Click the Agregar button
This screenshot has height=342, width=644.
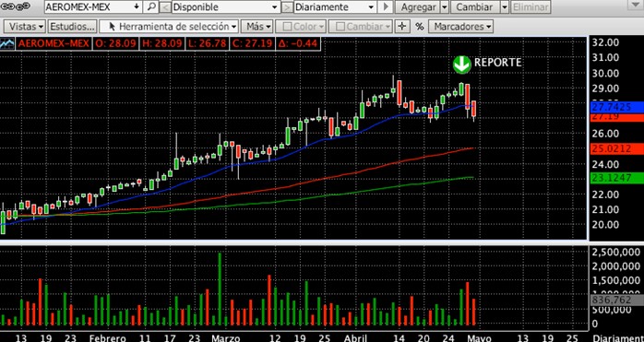click(419, 7)
